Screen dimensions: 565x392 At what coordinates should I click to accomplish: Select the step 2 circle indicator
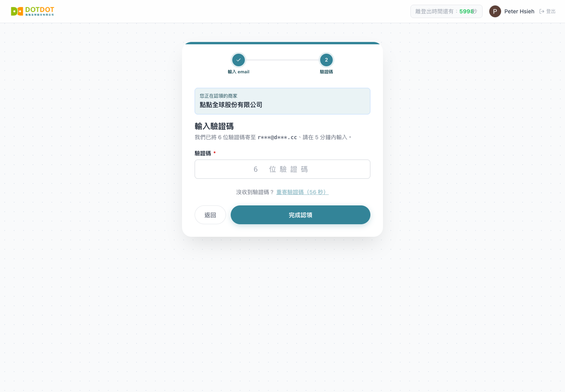point(326,60)
